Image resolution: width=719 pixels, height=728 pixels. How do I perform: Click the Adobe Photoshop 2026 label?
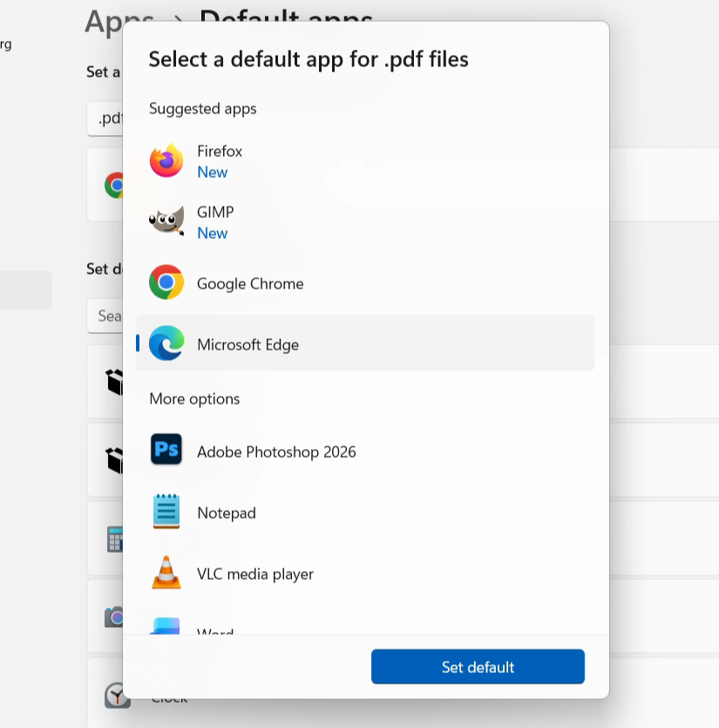click(x=276, y=452)
